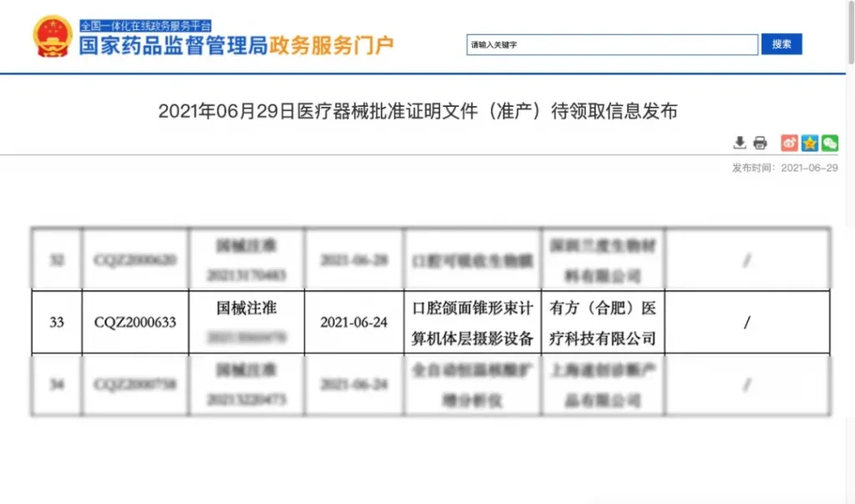Click the 全国一体化在线政务服务平台 banner label

(145, 26)
